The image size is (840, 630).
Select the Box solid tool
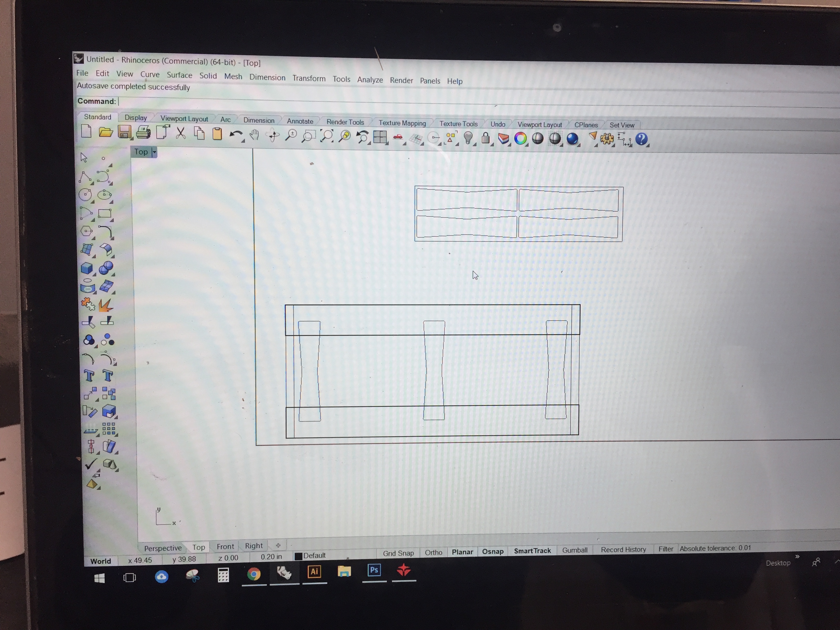[87, 268]
